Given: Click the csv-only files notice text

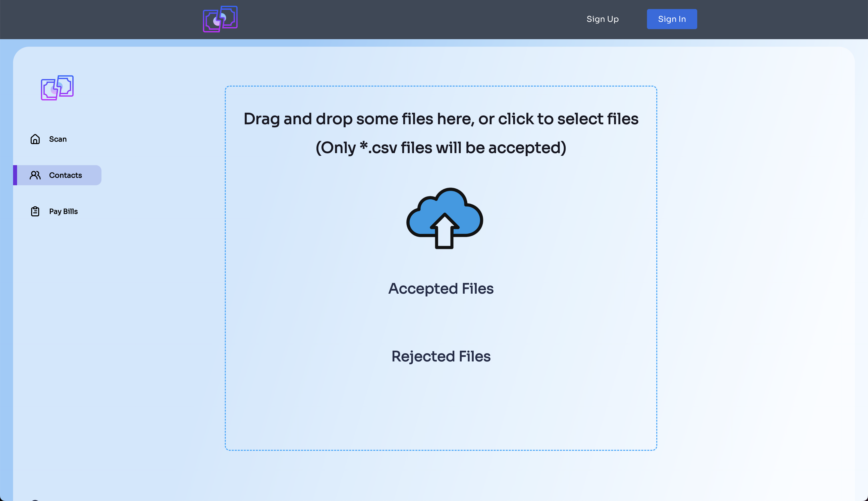Looking at the screenshot, I should coord(441,148).
